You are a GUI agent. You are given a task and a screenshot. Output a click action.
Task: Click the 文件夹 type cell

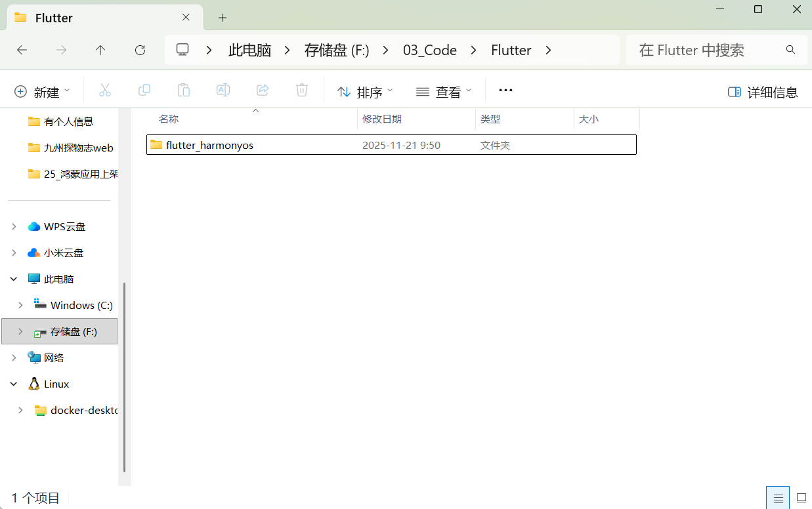tap(495, 145)
